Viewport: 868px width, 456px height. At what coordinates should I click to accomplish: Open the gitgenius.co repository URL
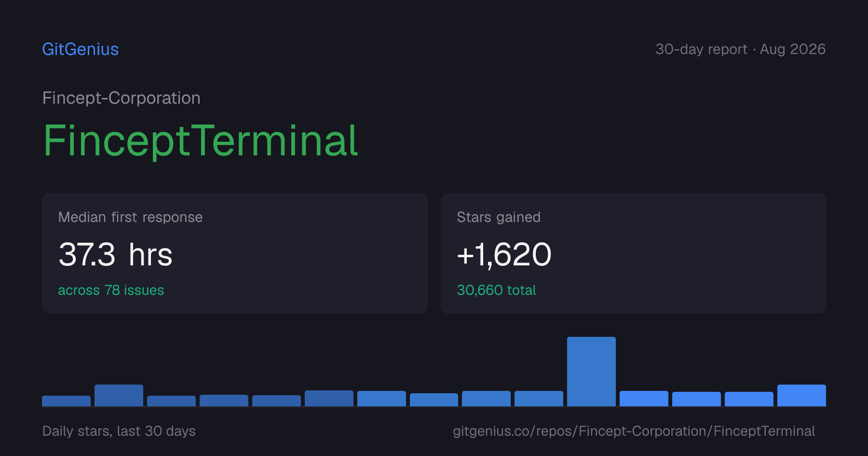point(634,431)
